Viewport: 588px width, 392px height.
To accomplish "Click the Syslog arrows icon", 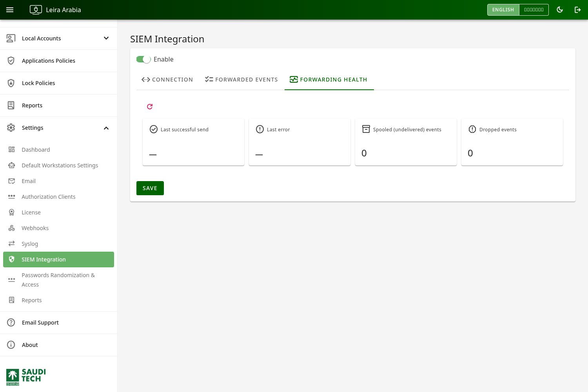I will 12,244.
